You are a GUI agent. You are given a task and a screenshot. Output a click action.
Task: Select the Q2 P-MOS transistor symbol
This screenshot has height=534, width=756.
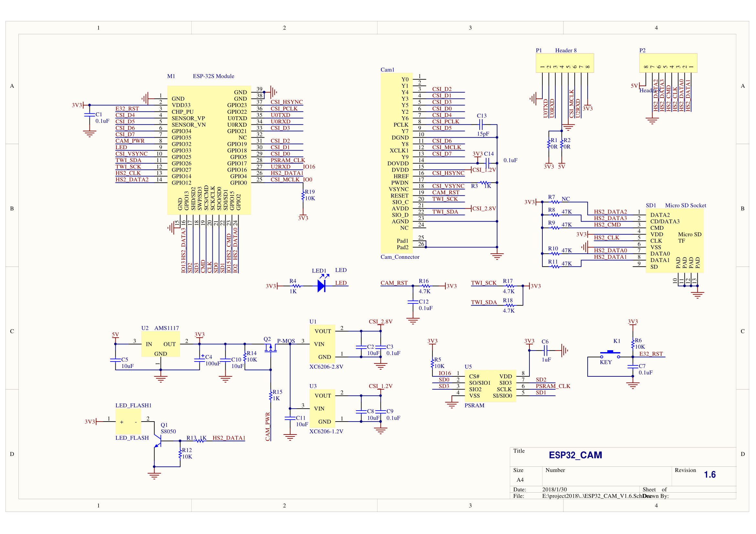pos(270,348)
